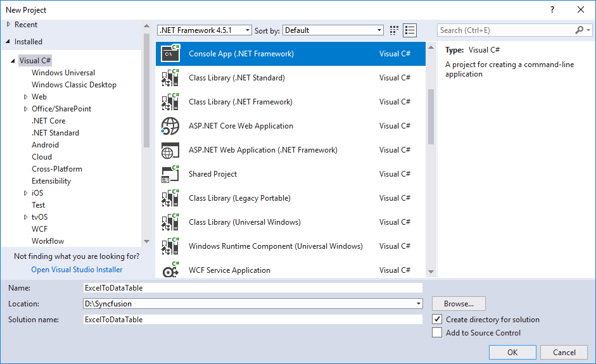Select .NET Core category
The image size is (596, 364).
pos(48,121)
